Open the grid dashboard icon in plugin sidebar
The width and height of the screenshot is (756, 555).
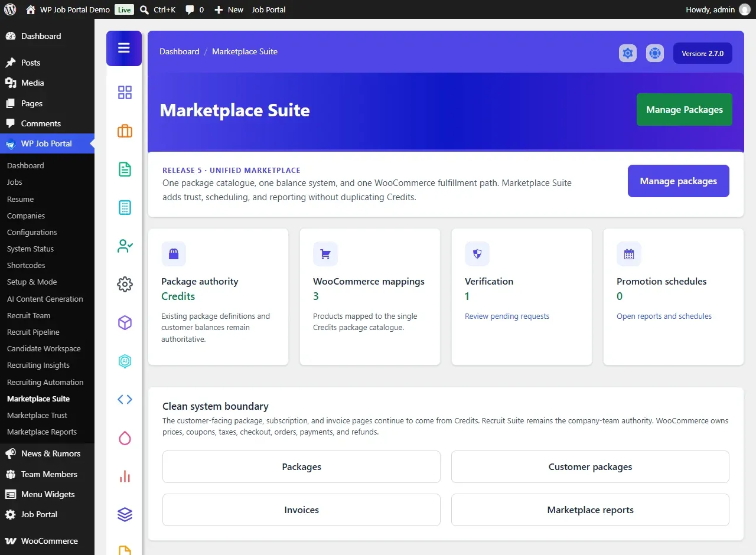pos(125,93)
